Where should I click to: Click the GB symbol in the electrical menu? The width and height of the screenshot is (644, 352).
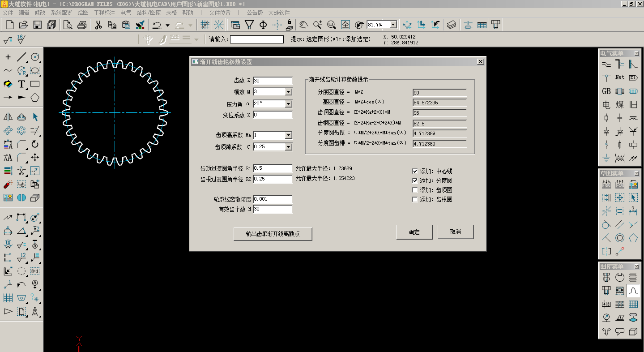tap(606, 91)
